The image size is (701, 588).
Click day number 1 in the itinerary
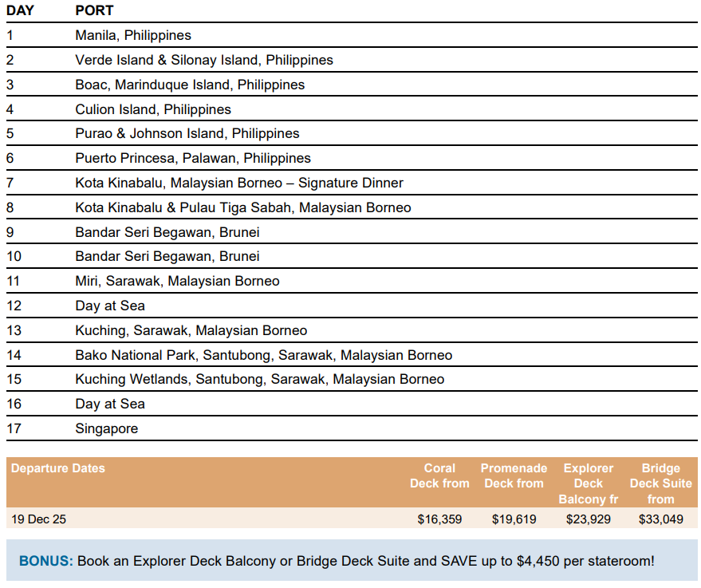pos(10,35)
